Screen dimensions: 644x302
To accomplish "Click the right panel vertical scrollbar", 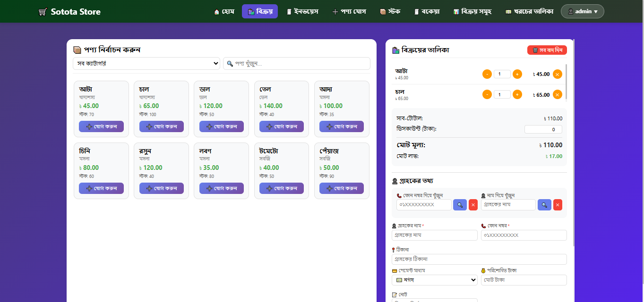I will [x=574, y=142].
